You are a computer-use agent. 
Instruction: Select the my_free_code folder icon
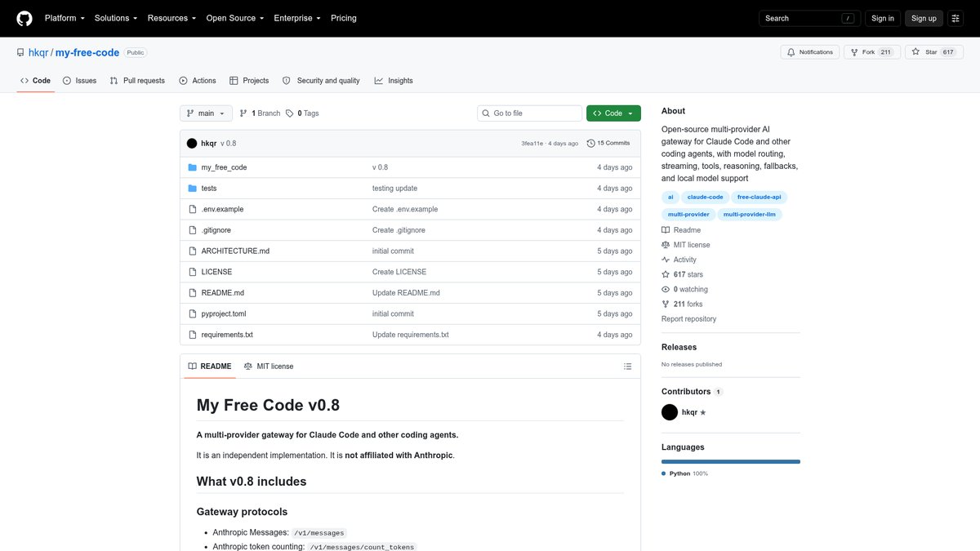[192, 167]
